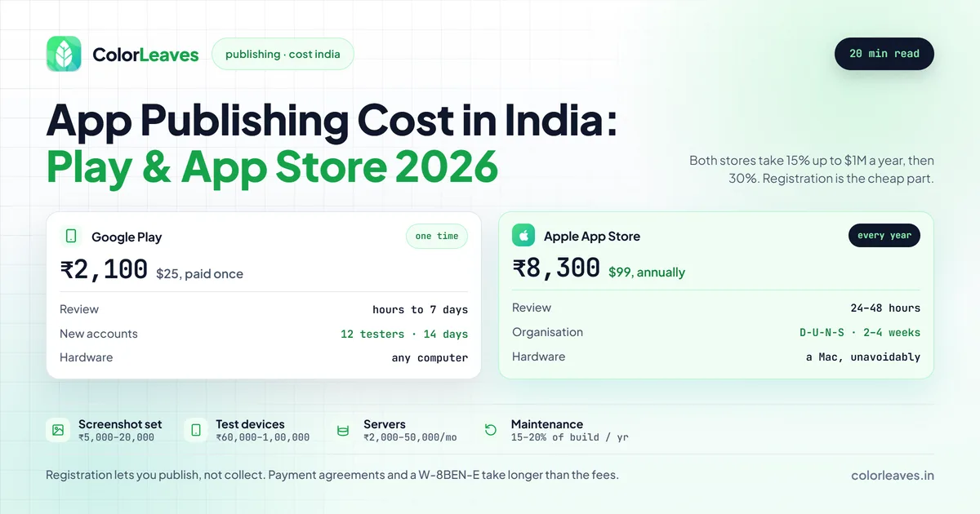
Task: Click the '$25, paid once' text
Action: coord(199,274)
